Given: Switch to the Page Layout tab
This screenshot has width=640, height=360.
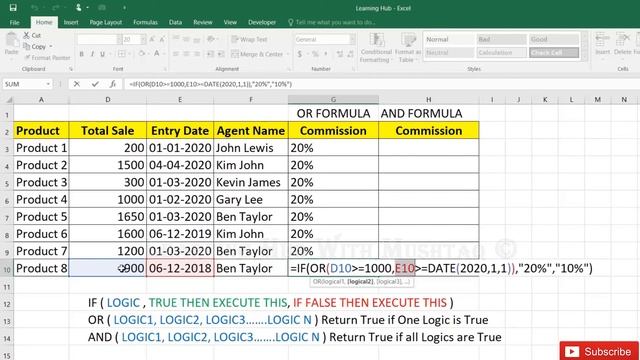Looking at the screenshot, I should coord(106,22).
